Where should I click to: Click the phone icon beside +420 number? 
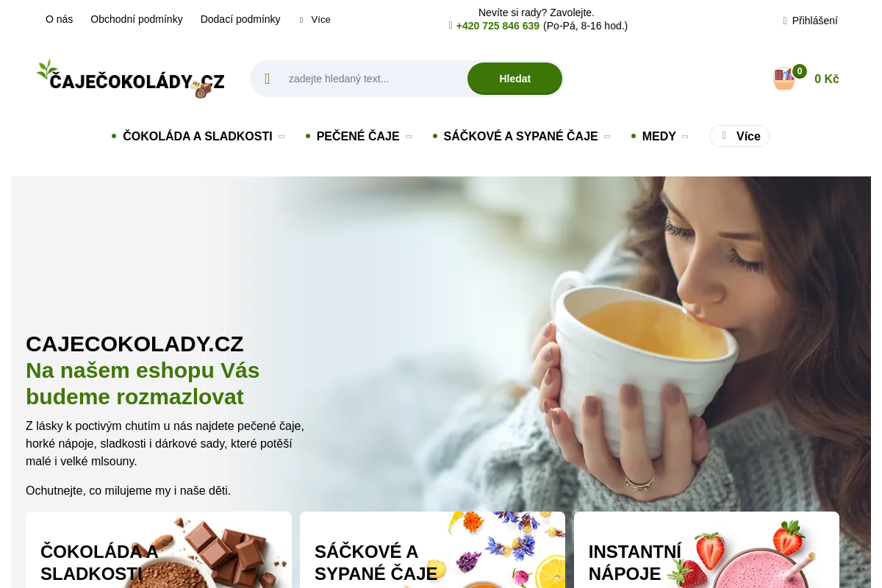click(x=451, y=26)
